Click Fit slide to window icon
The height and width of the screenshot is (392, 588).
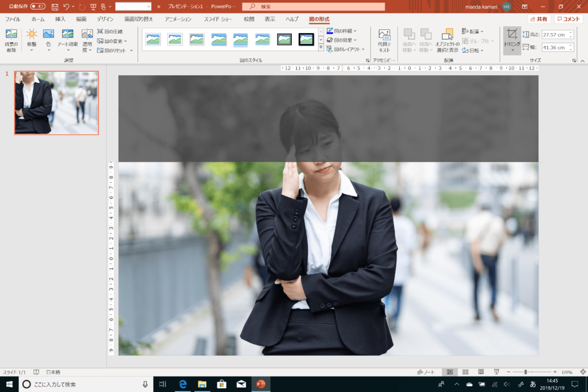583,372
